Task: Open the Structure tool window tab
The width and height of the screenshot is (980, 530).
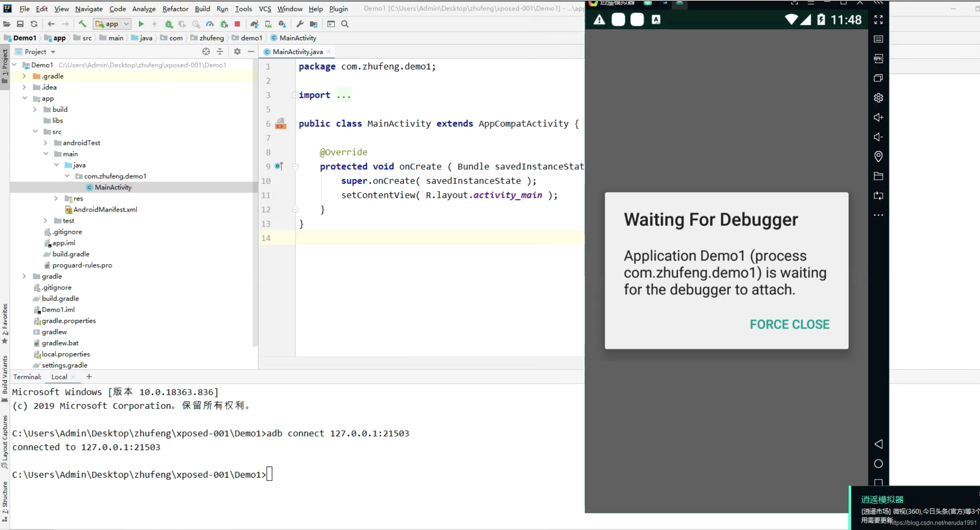Action: (x=5, y=501)
